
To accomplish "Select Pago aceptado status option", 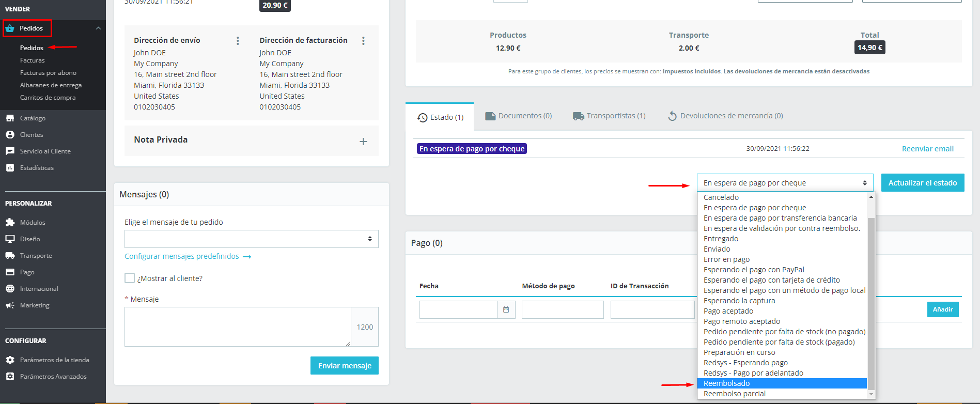I will 782,311.
